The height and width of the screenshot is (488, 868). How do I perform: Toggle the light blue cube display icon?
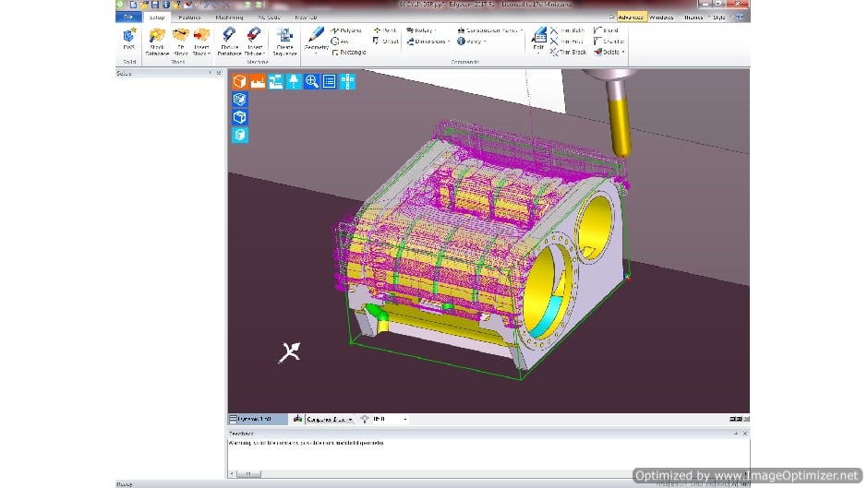[240, 135]
